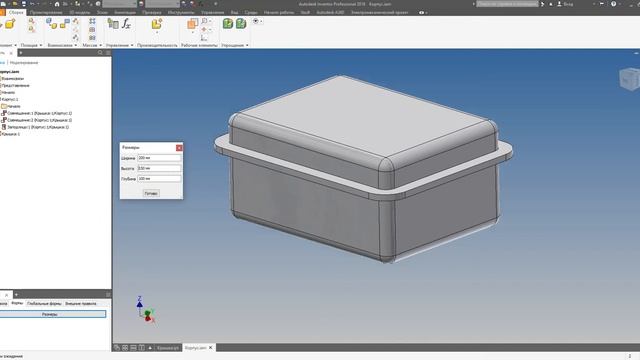Open the material dropdown in title bar
The width and height of the screenshot is (640, 360).
click(x=119, y=4)
